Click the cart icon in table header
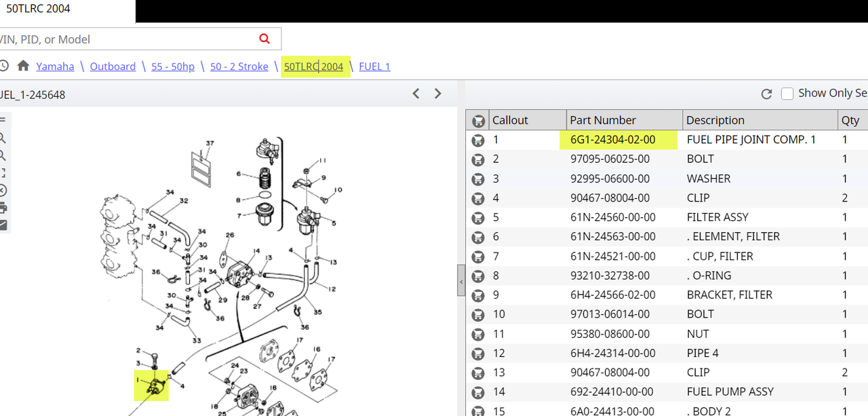868x416 pixels. pos(478,120)
